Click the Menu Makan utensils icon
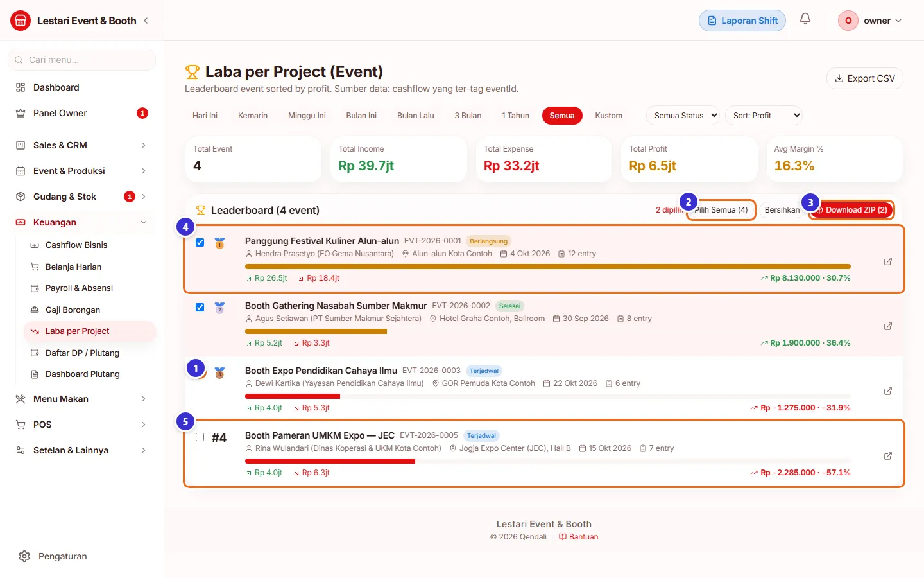 [21, 399]
